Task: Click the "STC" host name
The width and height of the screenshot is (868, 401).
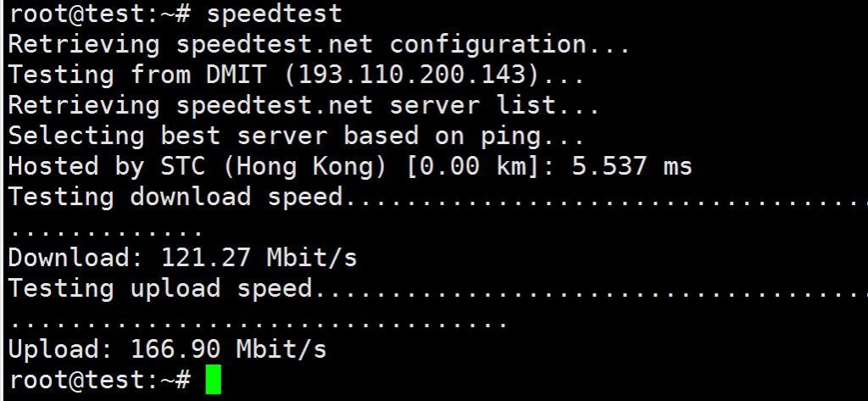Action: tap(182, 166)
